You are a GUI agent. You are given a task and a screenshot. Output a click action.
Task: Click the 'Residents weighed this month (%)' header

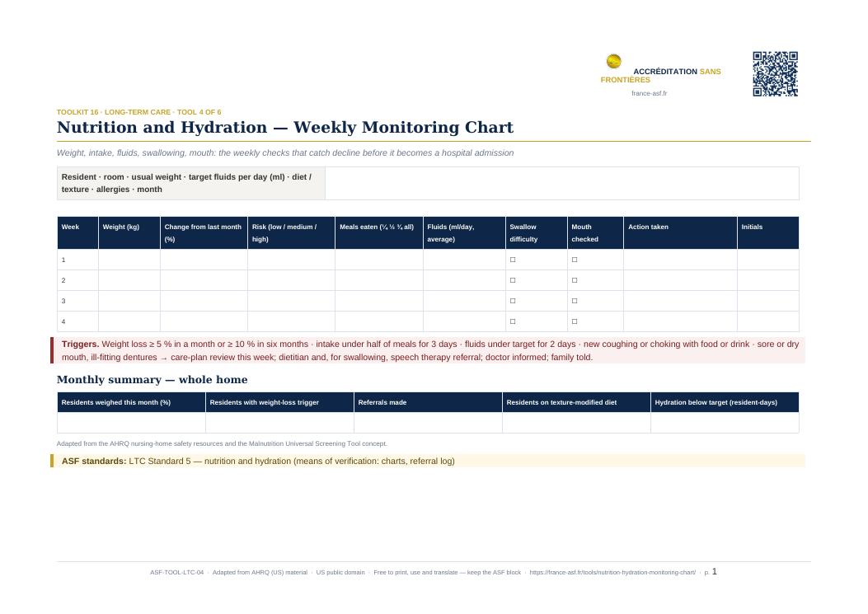coord(131,402)
